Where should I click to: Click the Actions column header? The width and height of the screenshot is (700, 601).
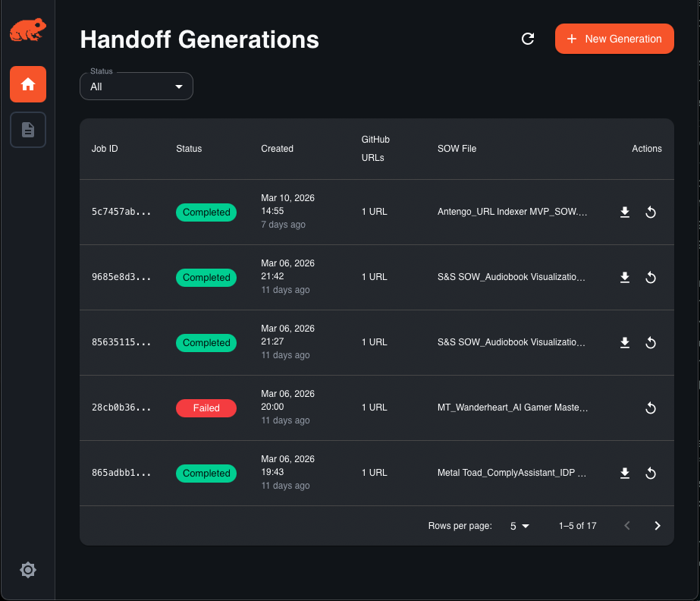(x=646, y=149)
